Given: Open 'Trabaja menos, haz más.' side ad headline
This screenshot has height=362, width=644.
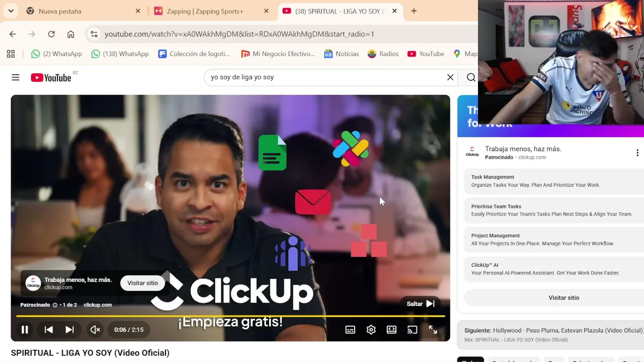Looking at the screenshot, I should click(523, 149).
